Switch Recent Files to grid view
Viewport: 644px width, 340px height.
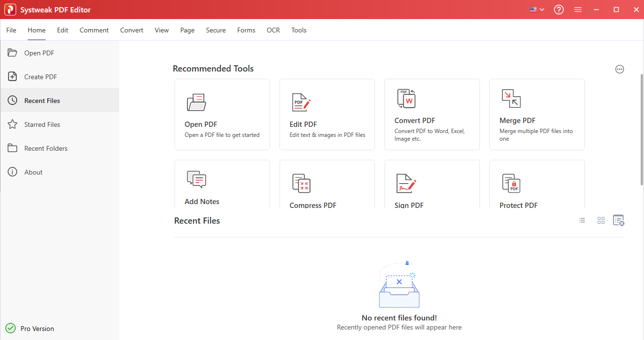click(x=601, y=220)
